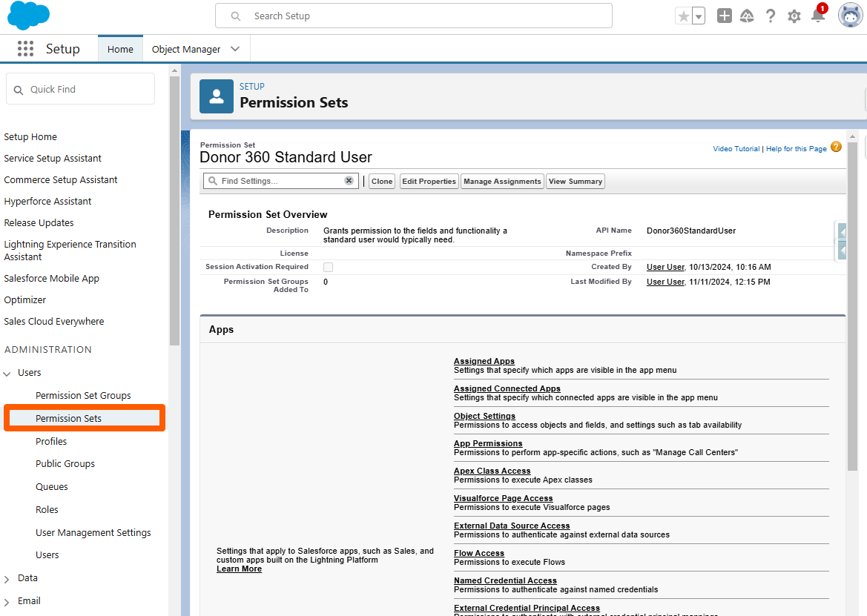Click the main content vertical scrollbar
This screenshot has height=616, width=867.
(x=852, y=307)
